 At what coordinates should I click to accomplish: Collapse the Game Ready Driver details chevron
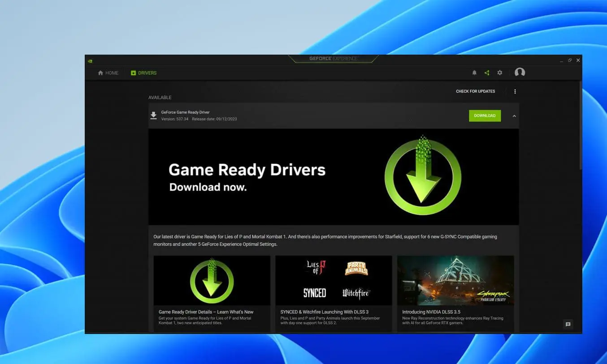click(x=514, y=116)
